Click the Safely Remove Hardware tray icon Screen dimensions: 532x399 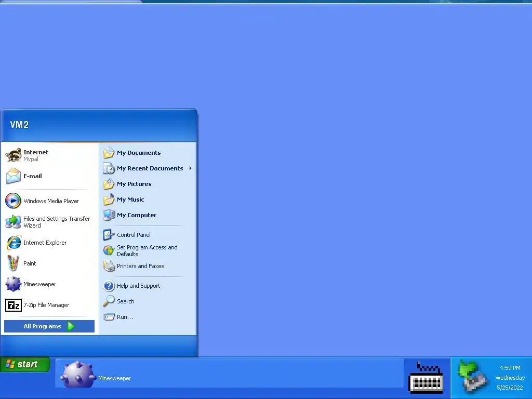[473, 376]
